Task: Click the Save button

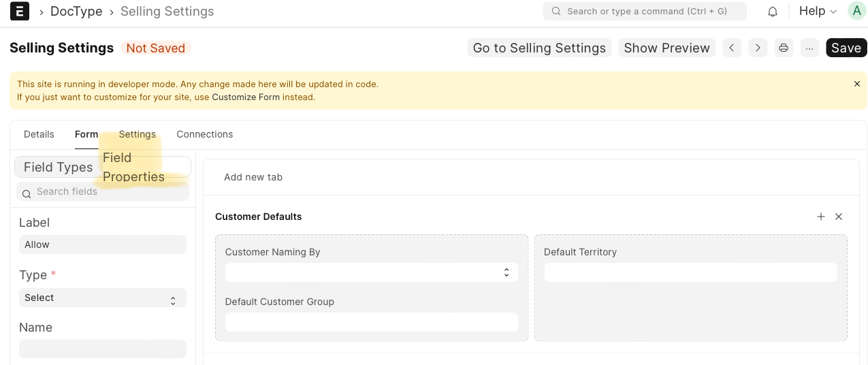Action: pyautogui.click(x=846, y=48)
